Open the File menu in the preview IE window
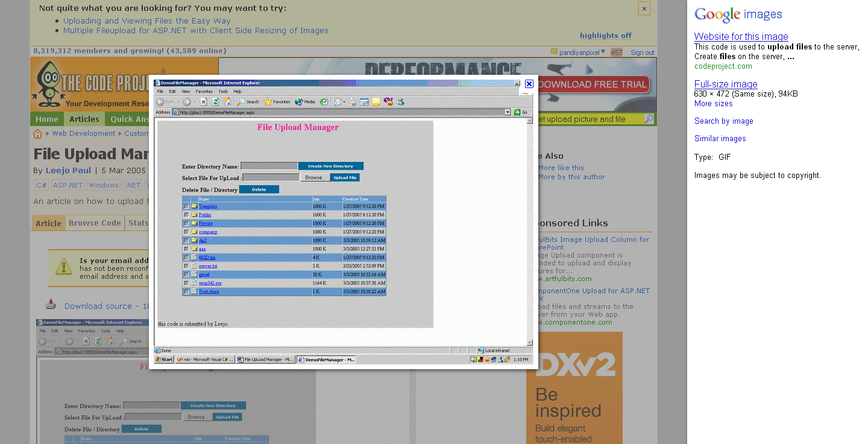 pos(160,91)
